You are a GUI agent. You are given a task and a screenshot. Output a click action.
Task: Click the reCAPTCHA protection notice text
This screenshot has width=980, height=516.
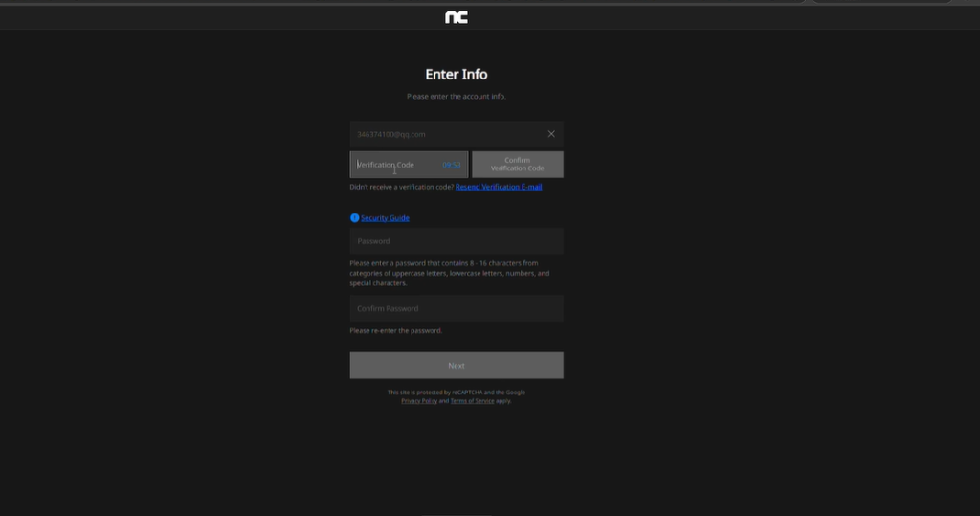457,393
